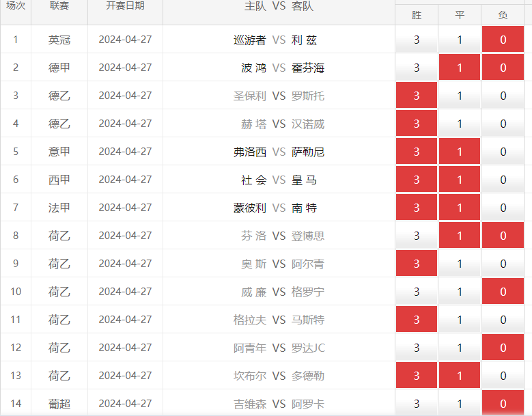532x416 pixels.
Task: Deselect draw (1) for 社会 VS 皇马
Action: 460,180
